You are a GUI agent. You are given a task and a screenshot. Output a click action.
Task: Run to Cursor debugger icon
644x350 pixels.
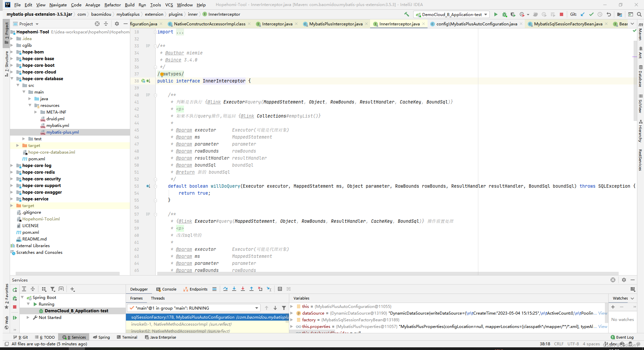(269, 289)
